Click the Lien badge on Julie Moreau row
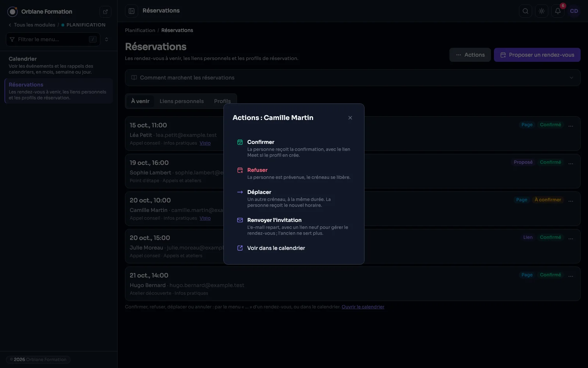 tap(528, 237)
